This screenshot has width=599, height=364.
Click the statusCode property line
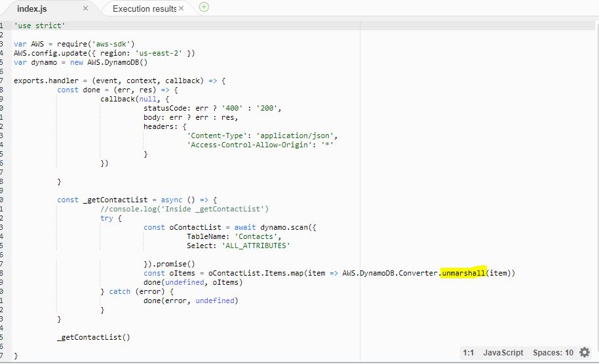pyautogui.click(x=212, y=108)
